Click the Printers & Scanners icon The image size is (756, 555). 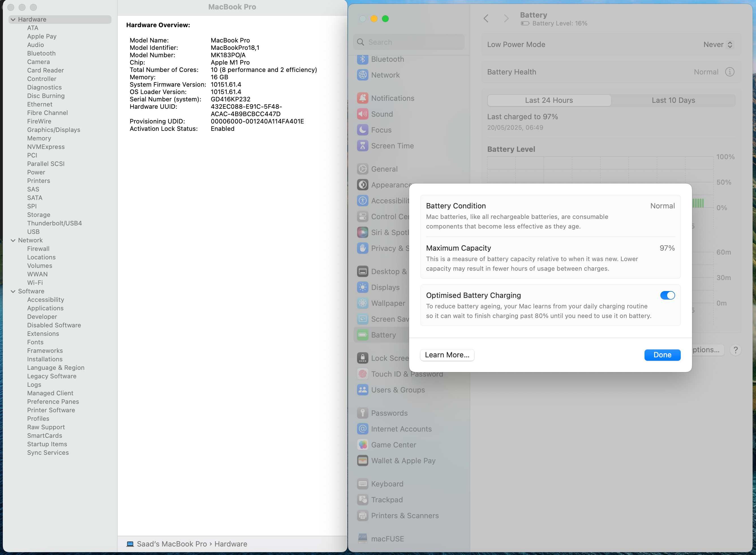pos(362,515)
